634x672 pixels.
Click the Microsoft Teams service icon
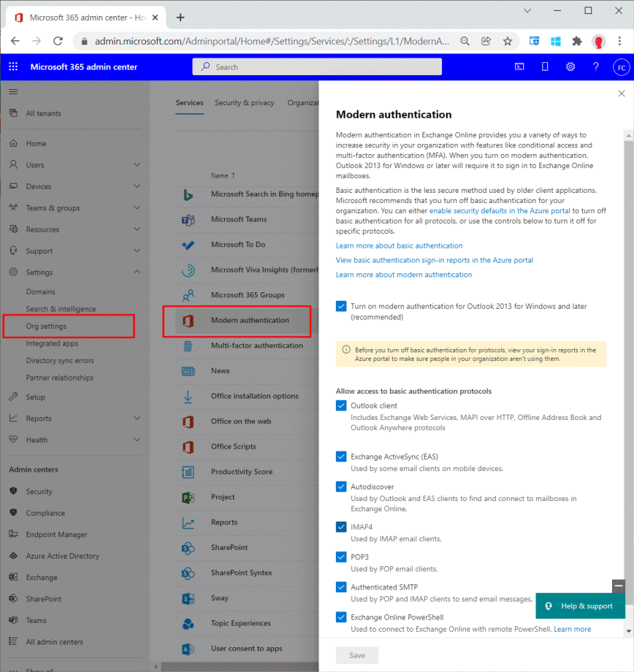(188, 219)
